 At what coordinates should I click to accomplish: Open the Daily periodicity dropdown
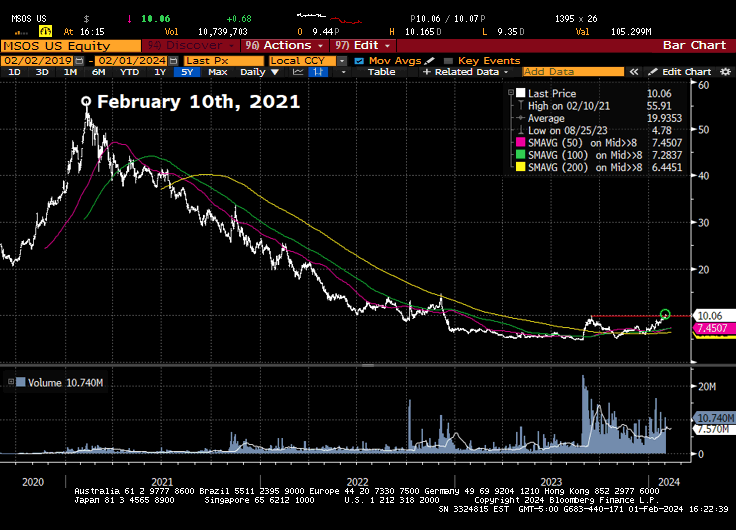tap(259, 72)
